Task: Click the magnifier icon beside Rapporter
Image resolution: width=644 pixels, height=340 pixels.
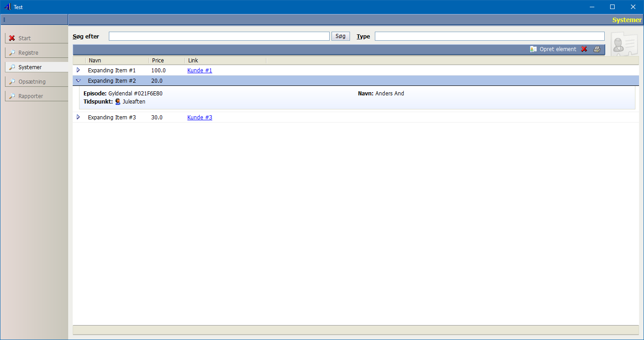Action: coord(12,96)
